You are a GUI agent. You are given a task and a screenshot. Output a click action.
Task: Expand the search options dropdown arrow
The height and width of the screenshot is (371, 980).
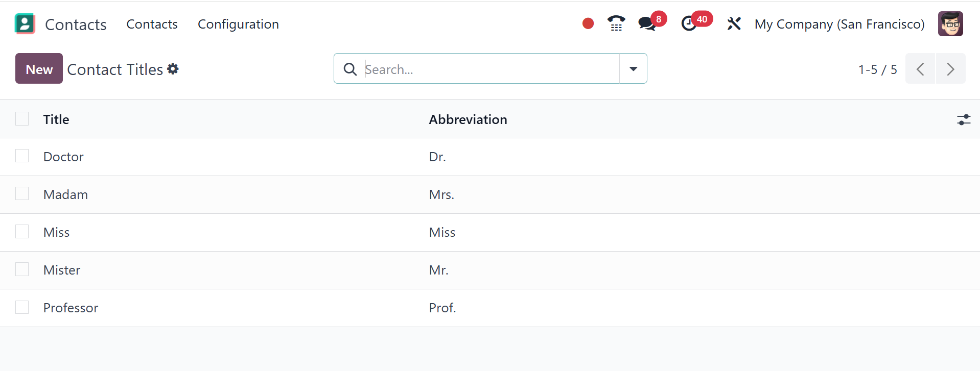[633, 69]
